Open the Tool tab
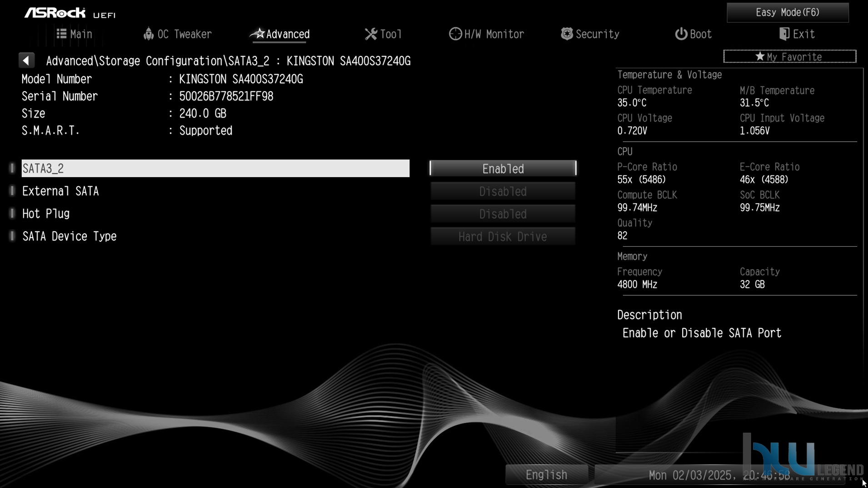This screenshot has width=868, height=488. (383, 34)
